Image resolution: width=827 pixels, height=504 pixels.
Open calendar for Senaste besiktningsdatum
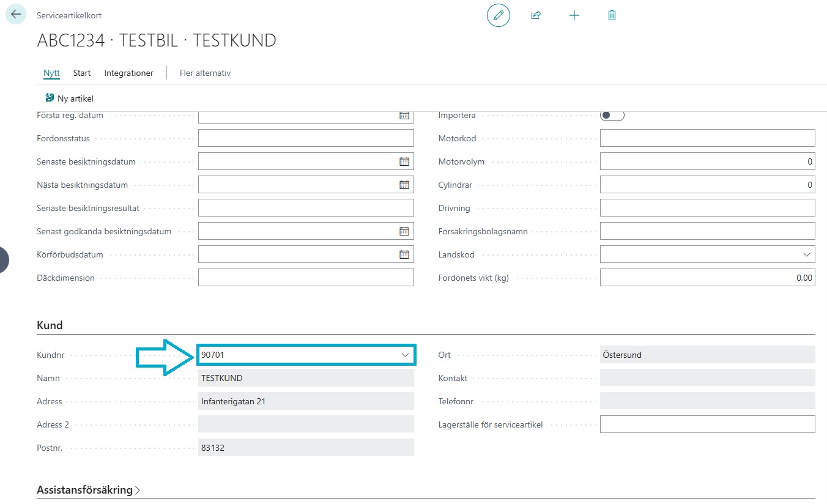coord(404,161)
